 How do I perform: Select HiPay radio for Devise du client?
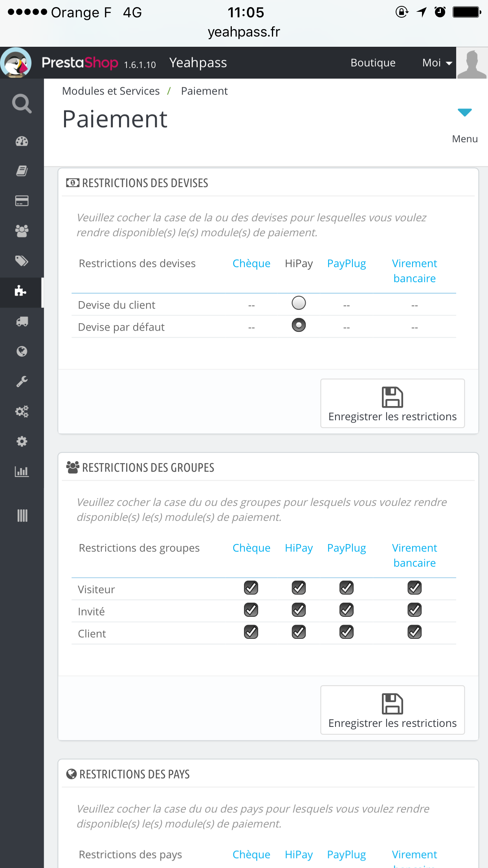click(299, 303)
